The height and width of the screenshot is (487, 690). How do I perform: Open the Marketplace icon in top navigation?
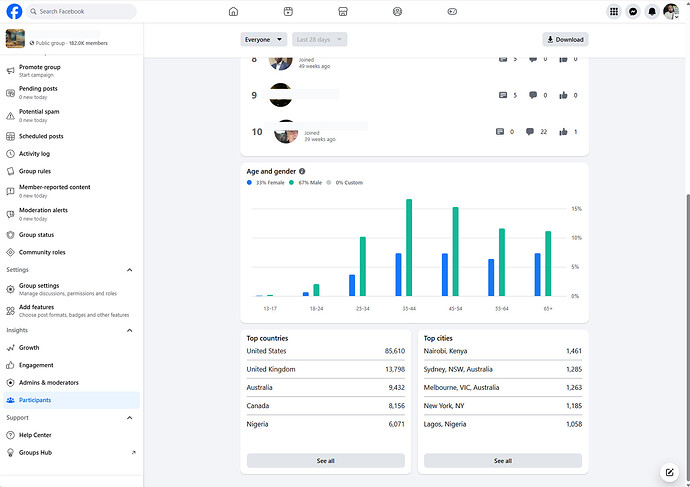342,12
